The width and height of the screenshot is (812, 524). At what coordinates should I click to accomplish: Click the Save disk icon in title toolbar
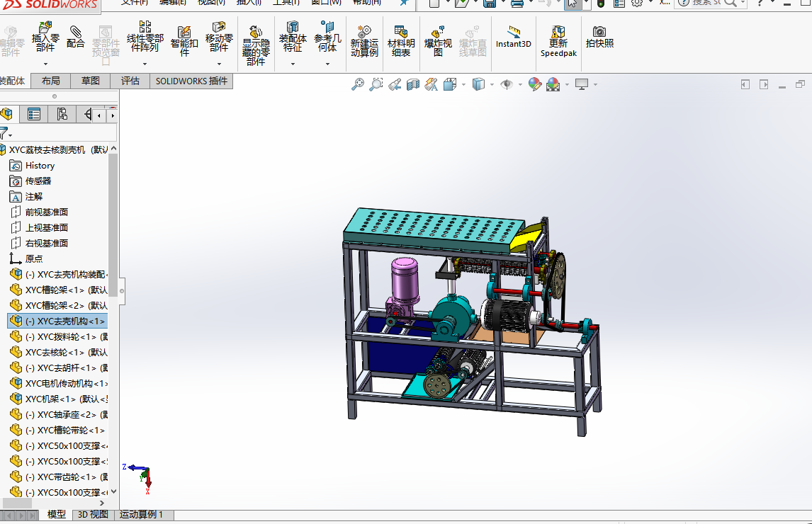(x=489, y=3)
